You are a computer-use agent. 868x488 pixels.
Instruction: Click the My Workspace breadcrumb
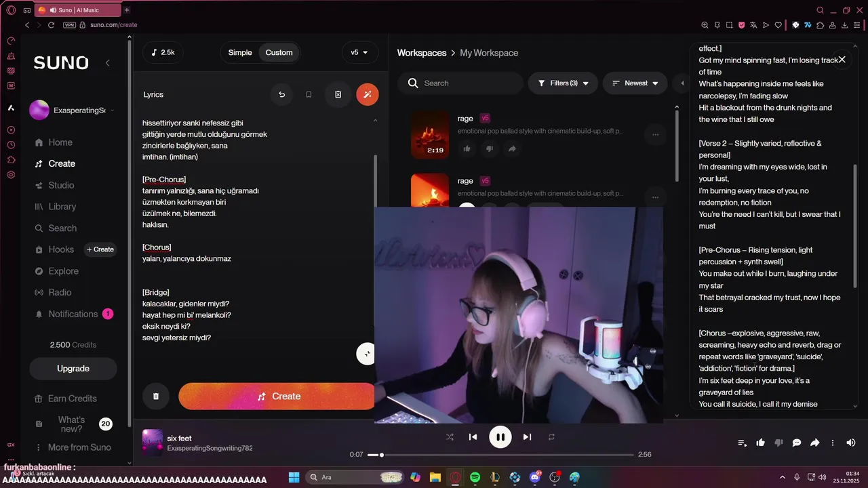coord(489,53)
